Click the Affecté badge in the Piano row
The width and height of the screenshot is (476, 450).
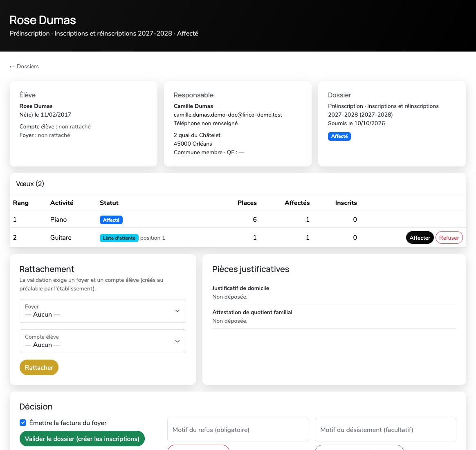coord(111,220)
